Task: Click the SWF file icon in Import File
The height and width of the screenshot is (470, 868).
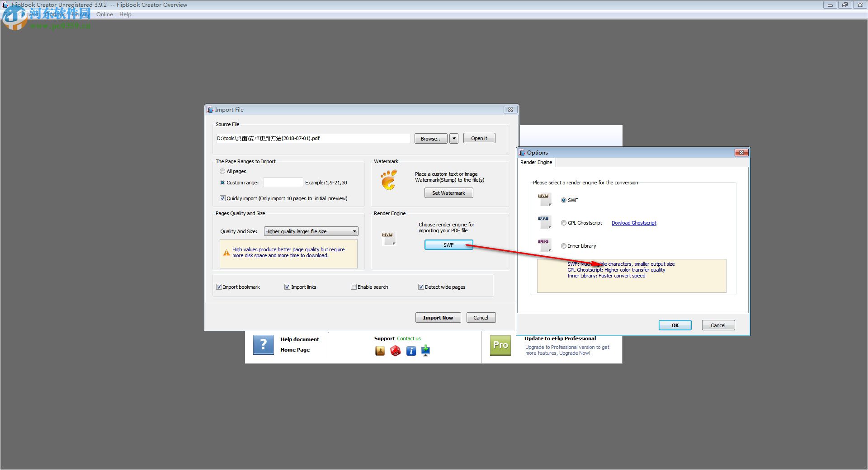Action: tap(389, 239)
